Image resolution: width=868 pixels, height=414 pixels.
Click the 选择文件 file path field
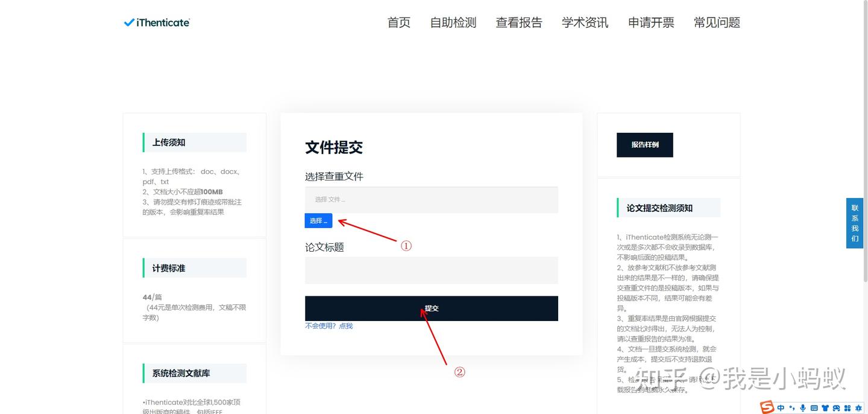tap(432, 200)
